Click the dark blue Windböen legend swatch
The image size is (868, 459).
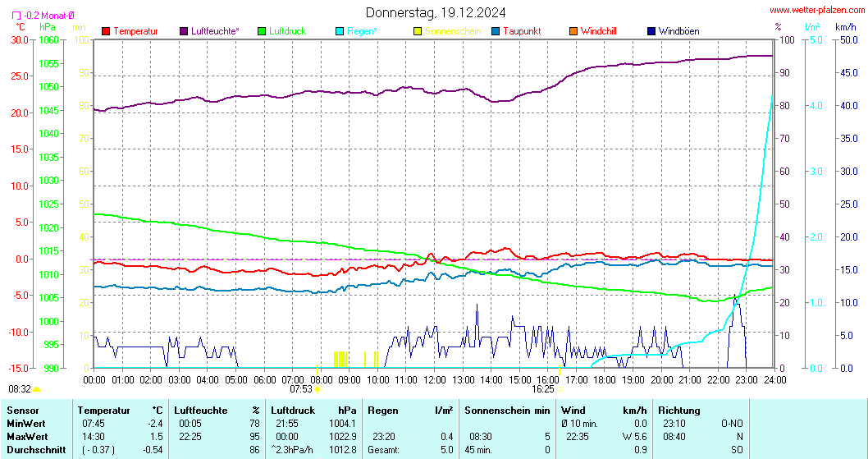(x=651, y=31)
